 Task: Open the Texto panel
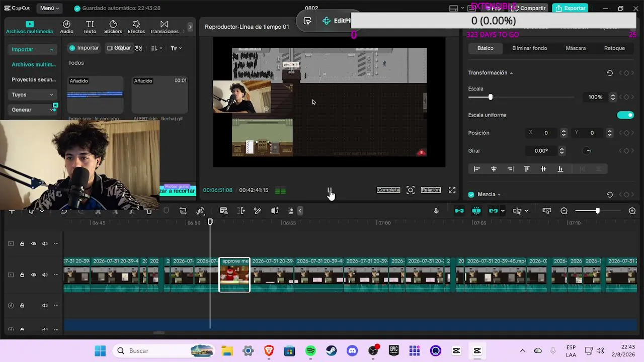(90, 27)
